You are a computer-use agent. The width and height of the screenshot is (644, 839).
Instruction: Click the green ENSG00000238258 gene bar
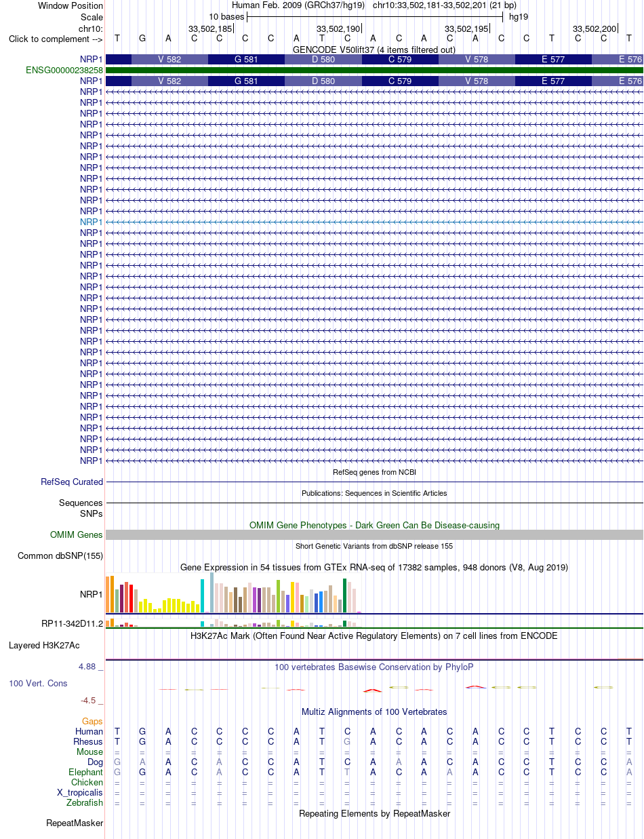pos(374,70)
